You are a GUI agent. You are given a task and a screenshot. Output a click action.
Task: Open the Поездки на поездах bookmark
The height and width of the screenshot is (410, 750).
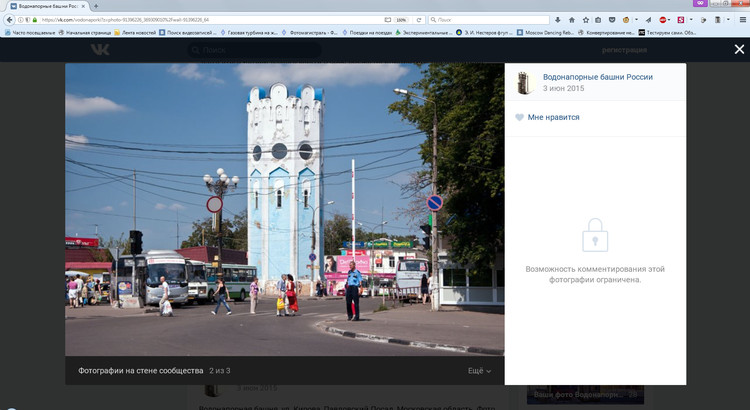pos(366,33)
